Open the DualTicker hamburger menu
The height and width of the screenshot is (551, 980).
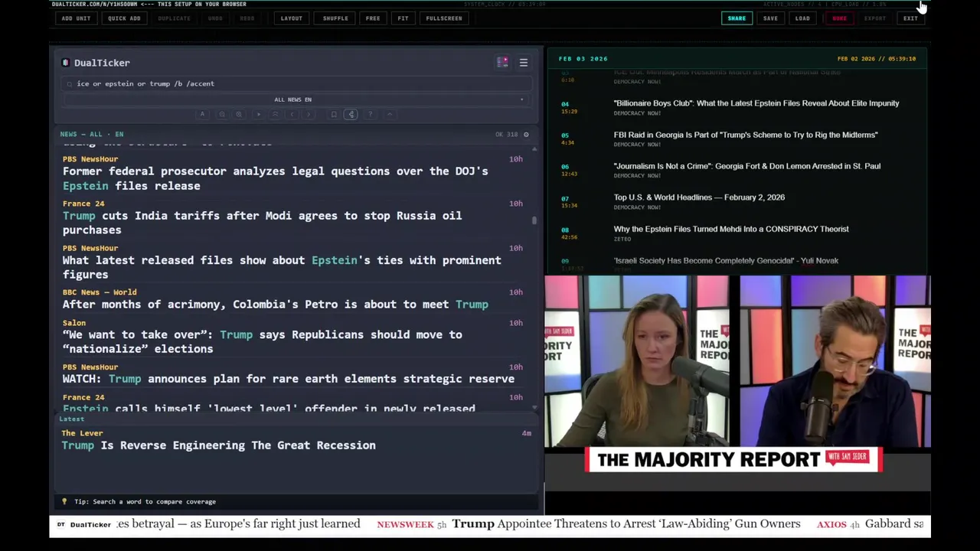[x=524, y=63]
